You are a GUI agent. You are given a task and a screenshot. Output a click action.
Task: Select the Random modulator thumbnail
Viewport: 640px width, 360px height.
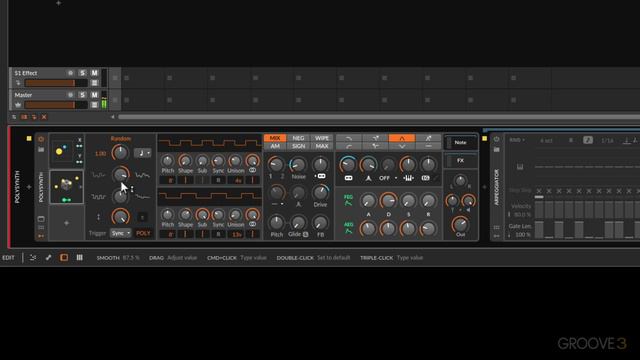tap(67, 187)
